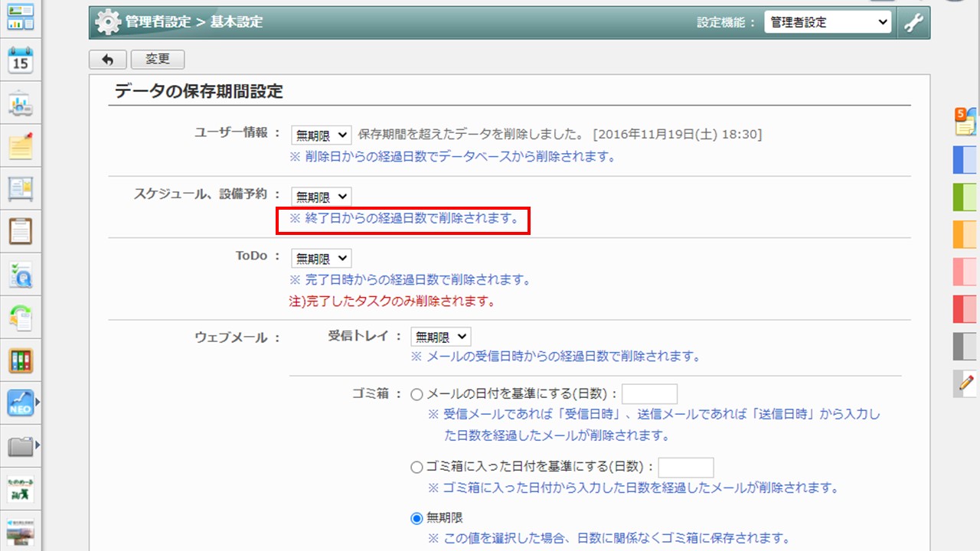Click the wrench settings icon
Viewport: 980px width, 551px height.
pyautogui.click(x=913, y=22)
